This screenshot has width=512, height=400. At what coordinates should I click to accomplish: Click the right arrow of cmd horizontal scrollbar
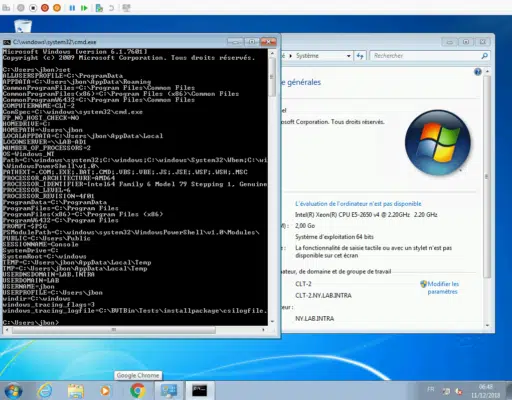click(x=264, y=330)
